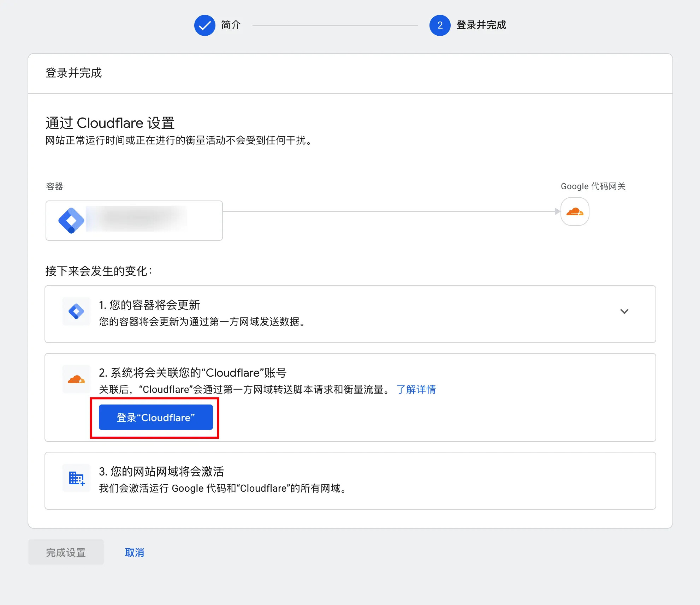The image size is (700, 605).
Task: Click the 系统将会关联您的"Cloudflare"账号 heading
Action: tap(192, 373)
